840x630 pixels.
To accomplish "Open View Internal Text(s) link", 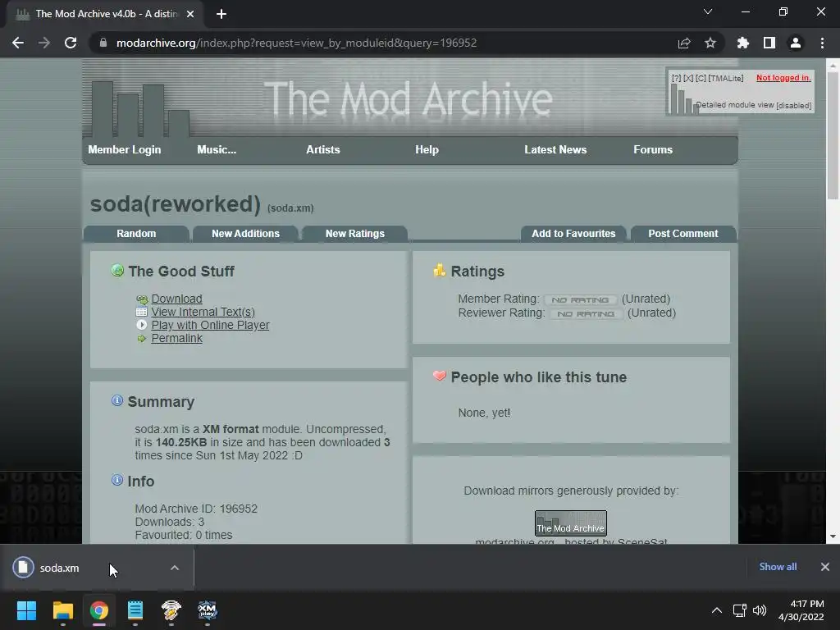I will (x=203, y=312).
